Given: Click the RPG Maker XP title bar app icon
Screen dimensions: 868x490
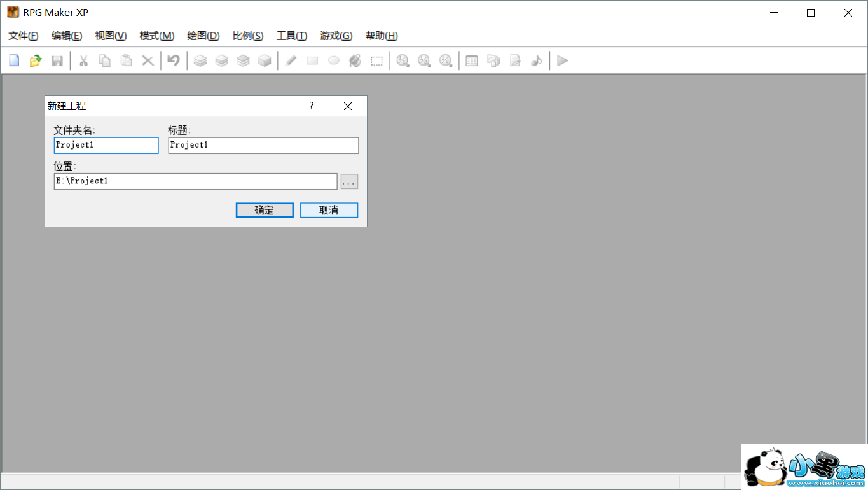Looking at the screenshot, I should pyautogui.click(x=13, y=12).
